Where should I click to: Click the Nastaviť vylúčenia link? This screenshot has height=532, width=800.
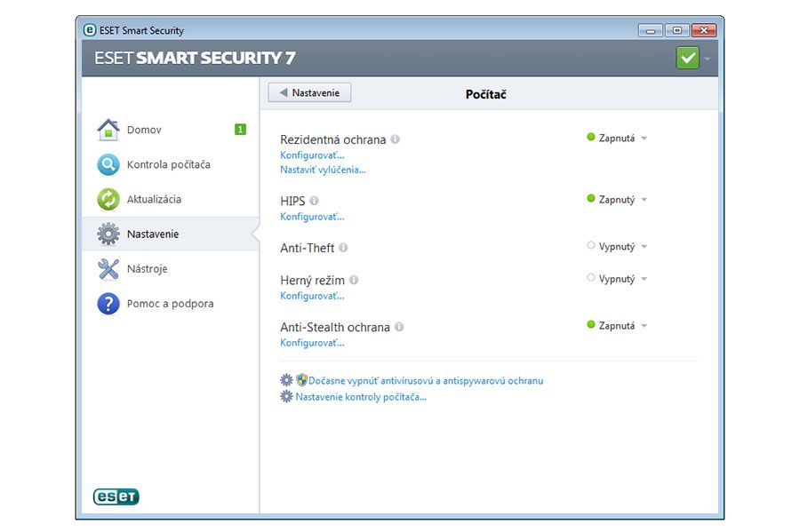tap(323, 170)
